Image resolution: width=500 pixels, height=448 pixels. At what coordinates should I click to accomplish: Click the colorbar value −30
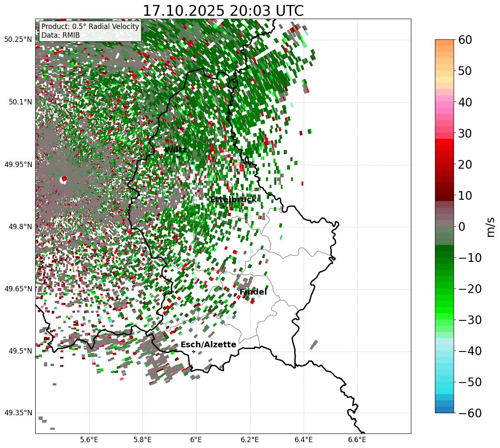(x=470, y=320)
